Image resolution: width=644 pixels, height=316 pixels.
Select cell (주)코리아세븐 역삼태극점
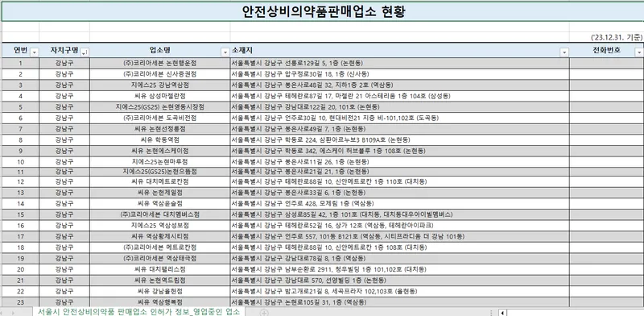tap(159, 259)
